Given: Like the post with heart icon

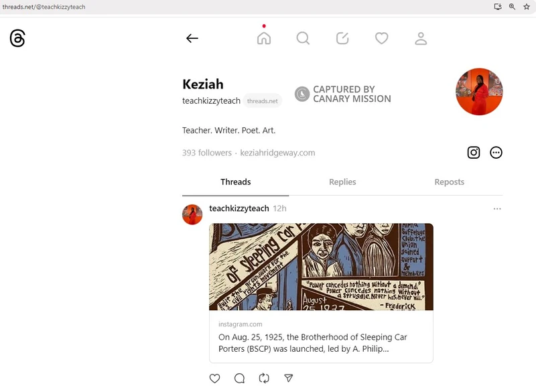Looking at the screenshot, I should pos(214,379).
